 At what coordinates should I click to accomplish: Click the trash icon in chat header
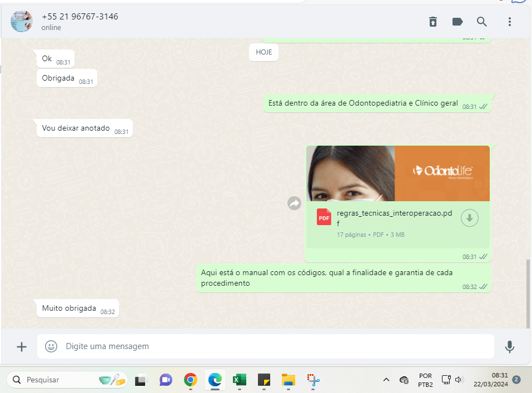pyautogui.click(x=433, y=22)
